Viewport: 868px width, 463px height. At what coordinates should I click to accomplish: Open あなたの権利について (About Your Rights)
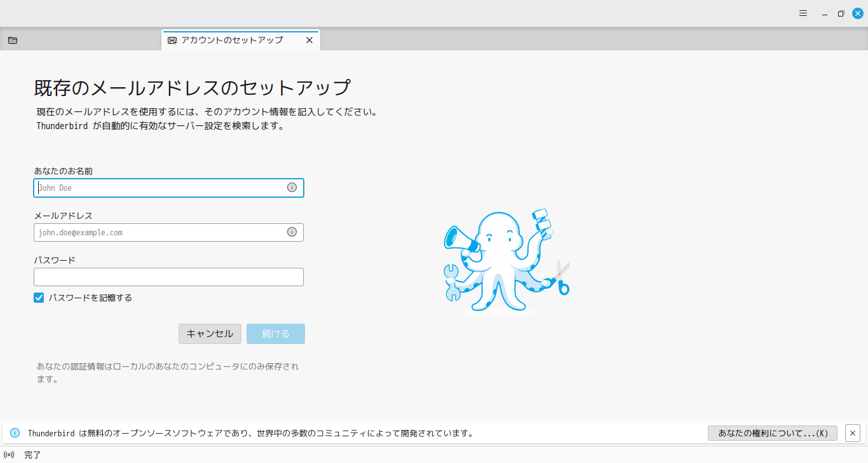tap(772, 432)
